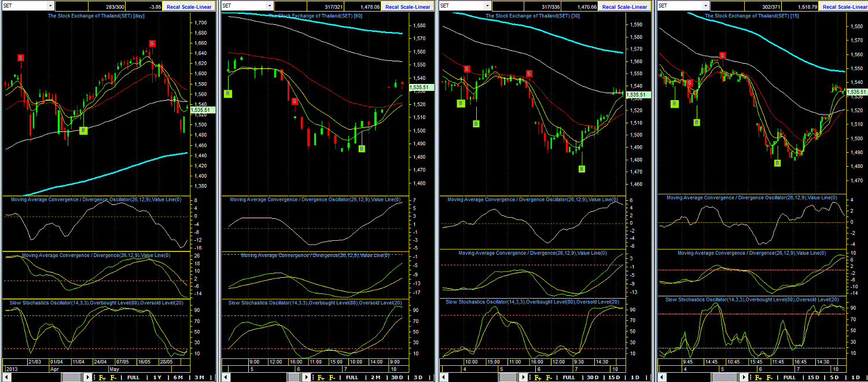Click the horizontal scrollbar thumb under the 30-minute chart
Viewport: 868px width, 382px height.
click(x=509, y=377)
